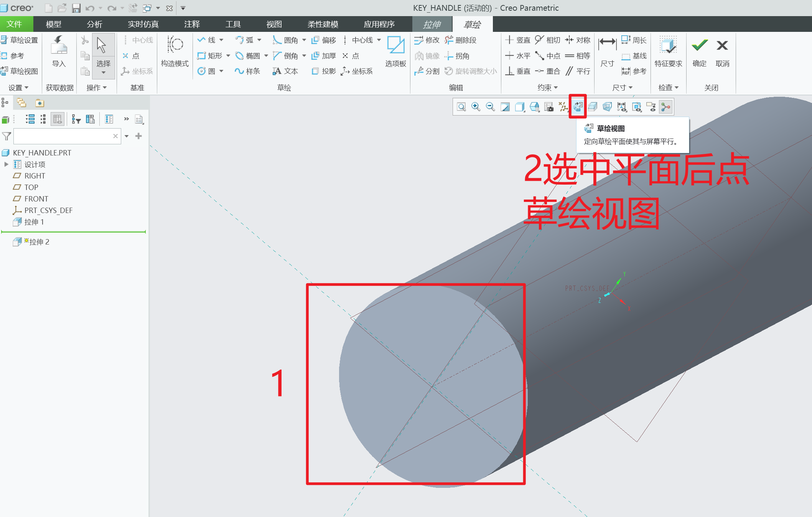Click the Sketch View icon in the graphics toolbar
Viewport: 812px width, 517px height.
[578, 107]
